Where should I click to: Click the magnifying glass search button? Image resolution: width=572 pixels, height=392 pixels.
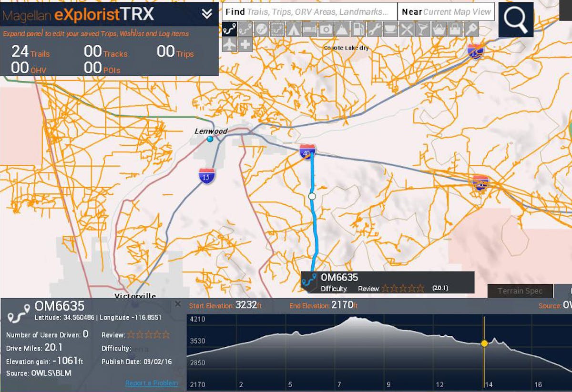point(516,20)
